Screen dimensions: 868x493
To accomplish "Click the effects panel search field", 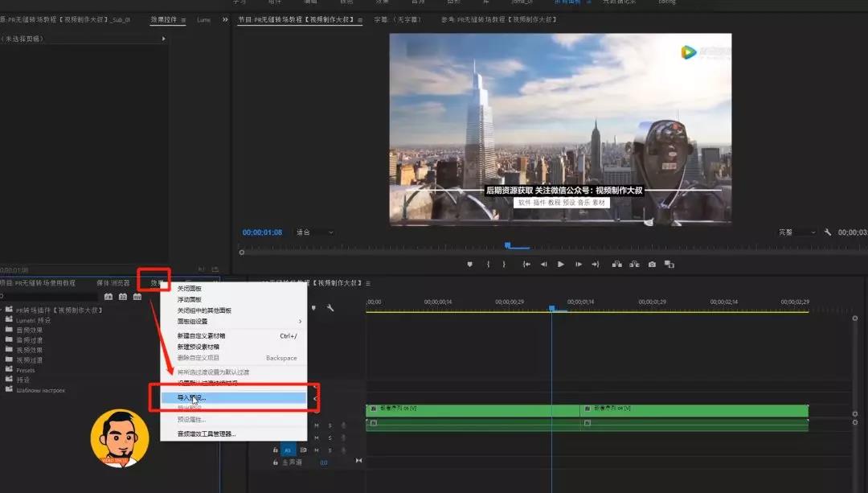I will 49,297.
